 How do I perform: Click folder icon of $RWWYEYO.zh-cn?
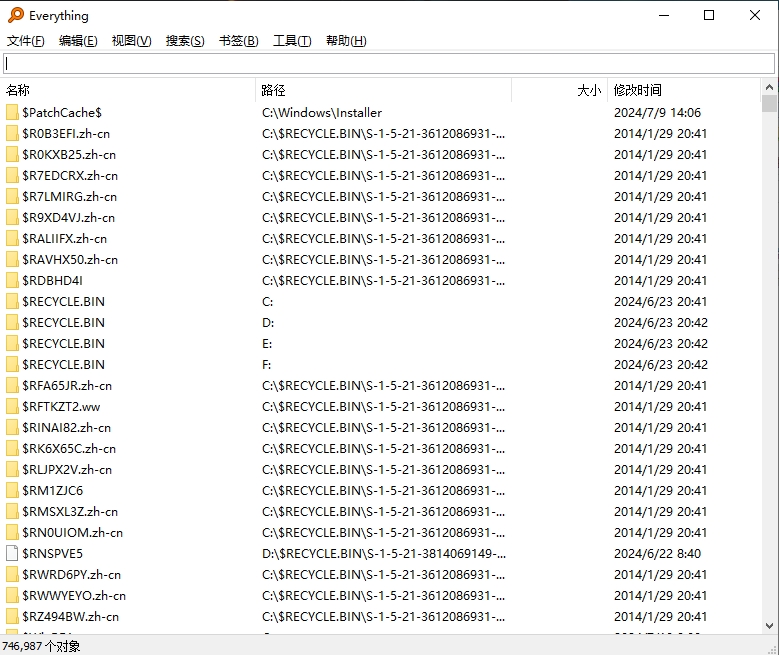point(12,595)
